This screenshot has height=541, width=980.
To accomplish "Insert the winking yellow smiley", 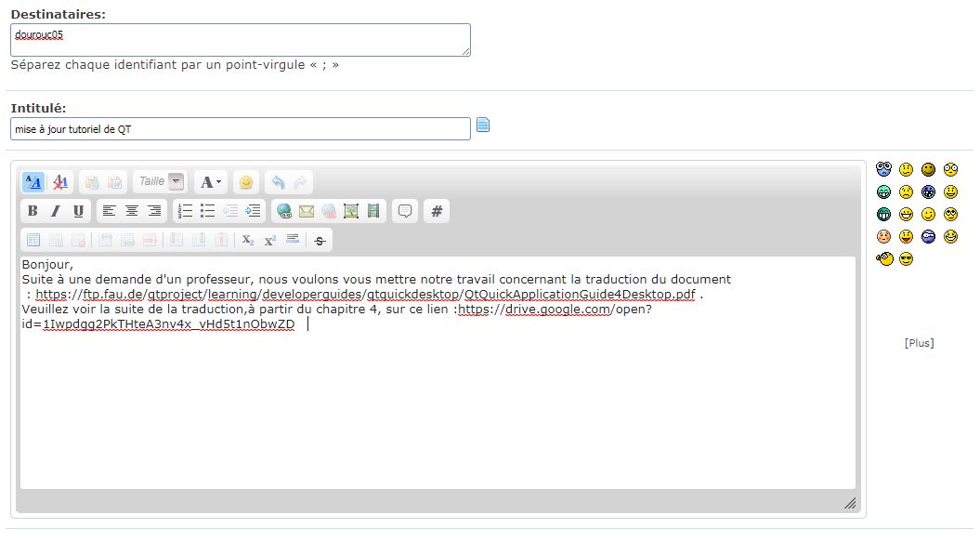I will [929, 215].
